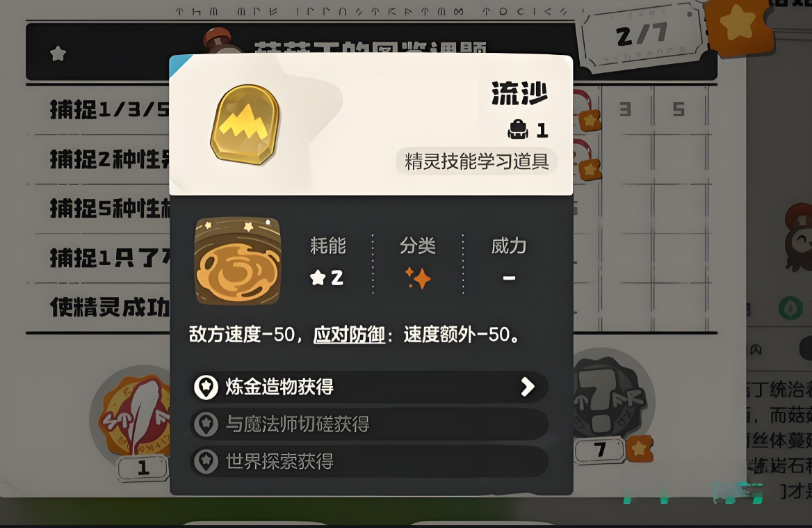This screenshot has height=528, width=812.
Task: Click the 精灵技能学习道具 category tag
Action: click(x=476, y=161)
